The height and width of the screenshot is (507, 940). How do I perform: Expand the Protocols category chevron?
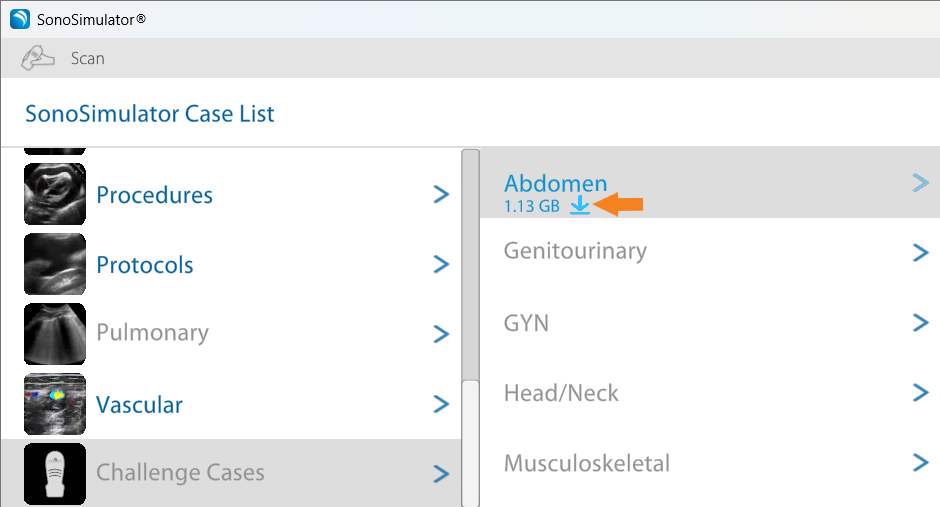pyautogui.click(x=441, y=264)
